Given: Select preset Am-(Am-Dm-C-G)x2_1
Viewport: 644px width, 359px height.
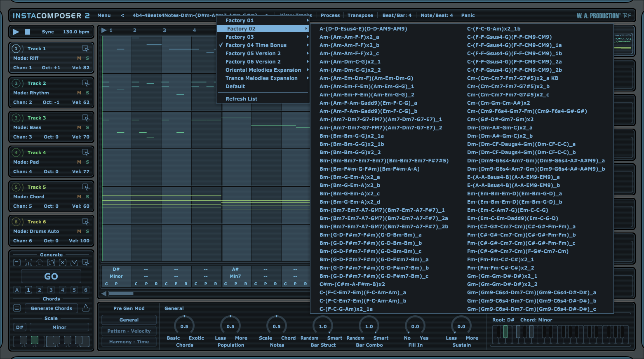Looking at the screenshot, I should (x=350, y=61).
